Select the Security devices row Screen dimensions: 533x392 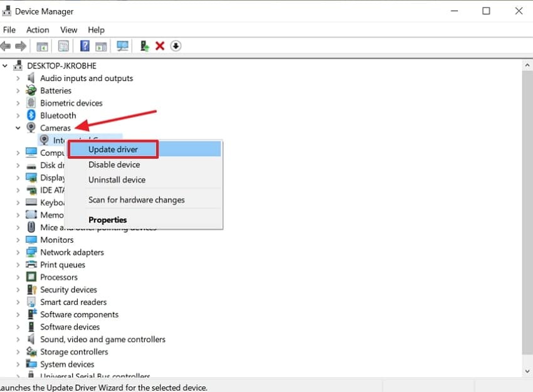point(69,290)
